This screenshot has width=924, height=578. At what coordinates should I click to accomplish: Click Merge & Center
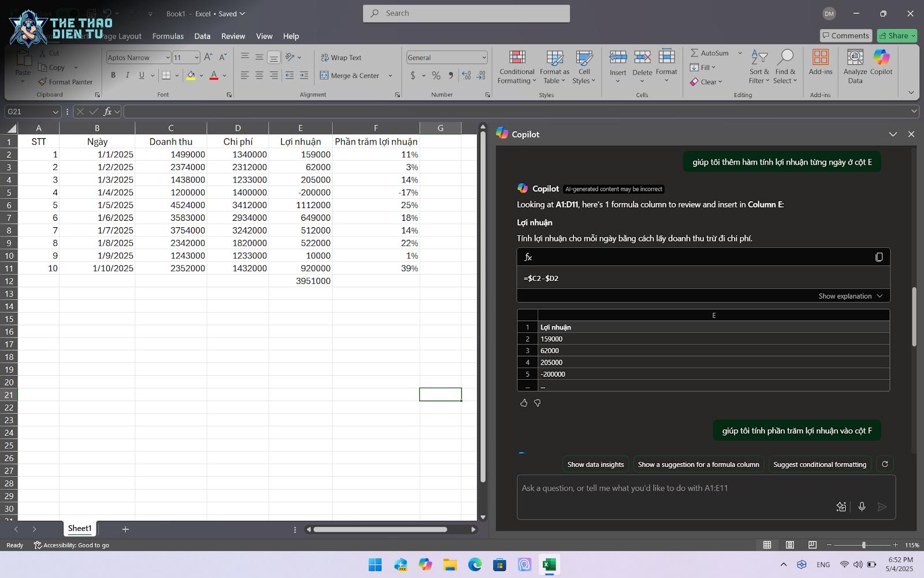pyautogui.click(x=350, y=76)
